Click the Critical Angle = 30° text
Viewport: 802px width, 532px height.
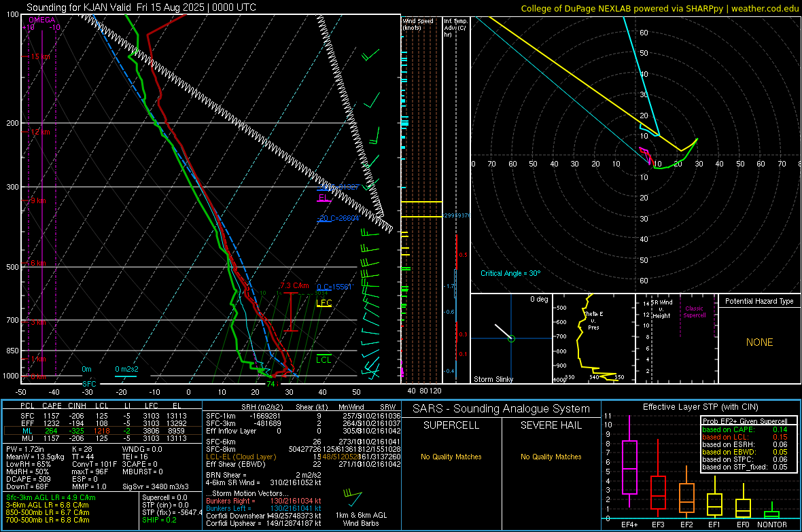(x=510, y=273)
